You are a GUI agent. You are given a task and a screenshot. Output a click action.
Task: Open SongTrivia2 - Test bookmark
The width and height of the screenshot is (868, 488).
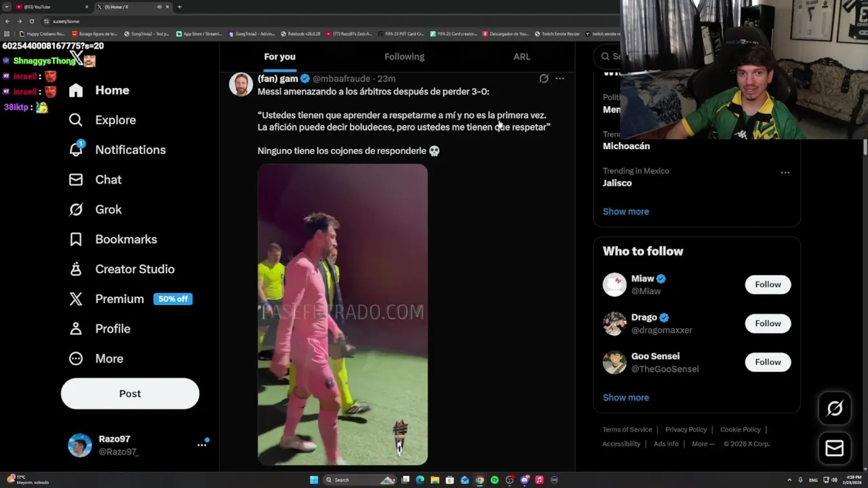click(x=146, y=33)
